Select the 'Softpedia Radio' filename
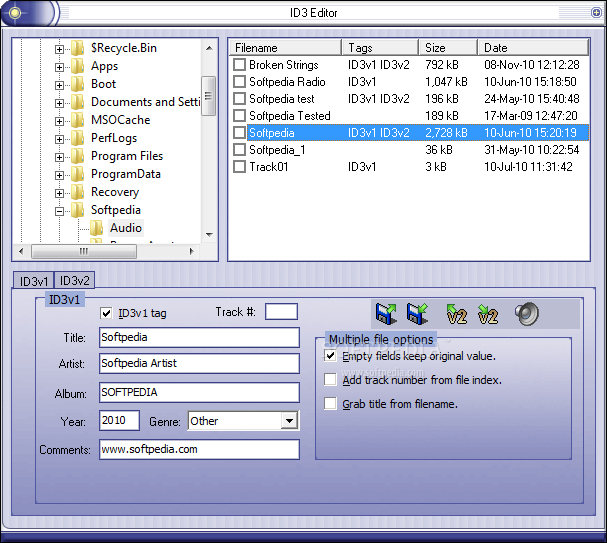607x543 pixels. pos(287,82)
